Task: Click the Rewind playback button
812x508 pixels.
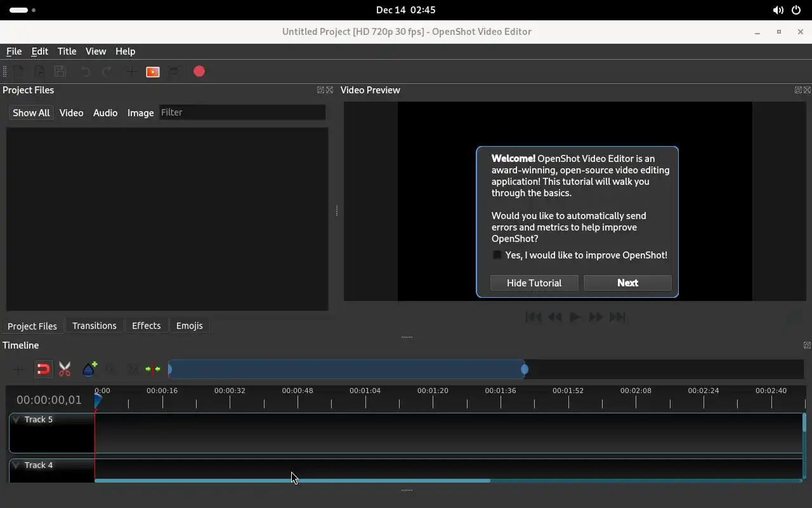Action: click(554, 317)
